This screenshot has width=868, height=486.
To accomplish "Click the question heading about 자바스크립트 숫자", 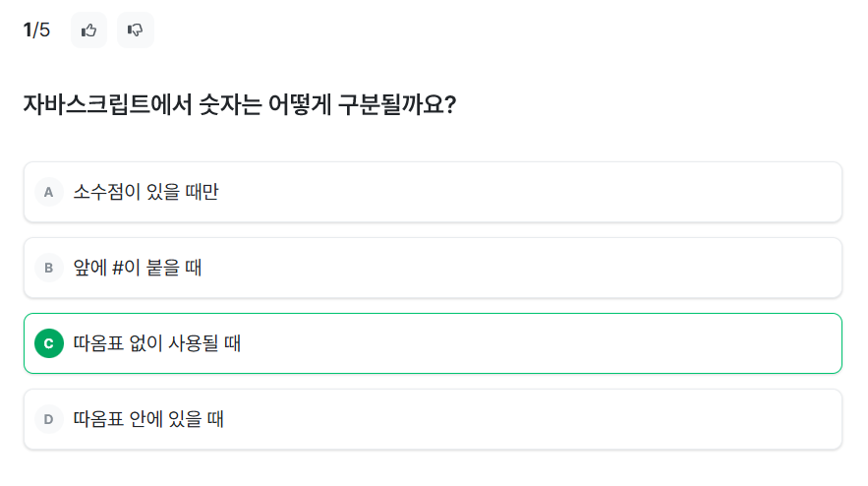I will pos(239,104).
